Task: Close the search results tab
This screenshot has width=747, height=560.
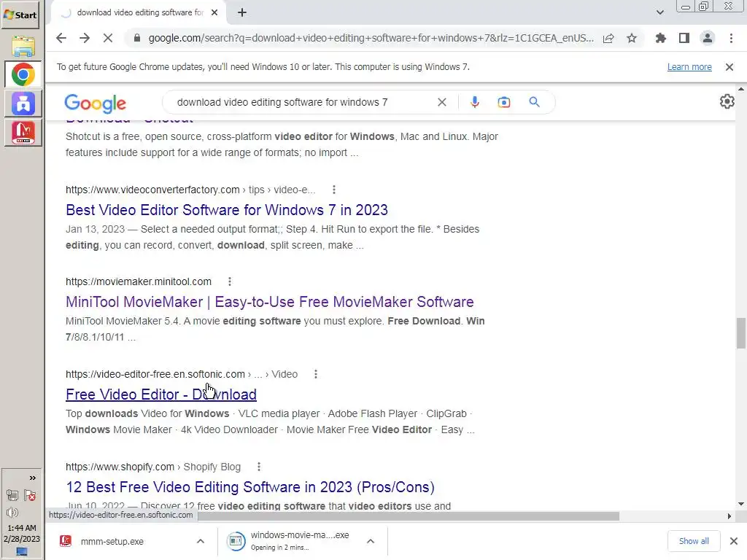Action: [214, 12]
